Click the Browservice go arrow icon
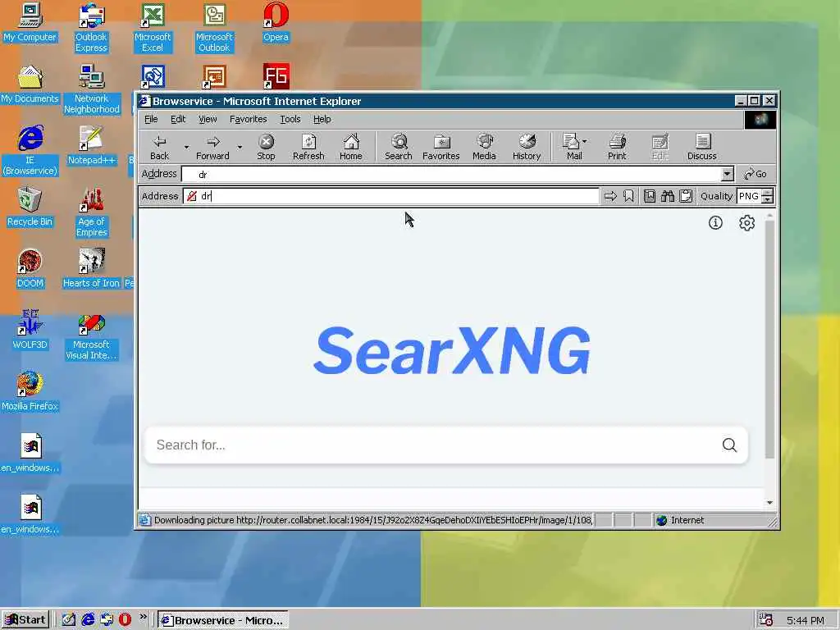Image resolution: width=840 pixels, height=630 pixels. point(610,196)
